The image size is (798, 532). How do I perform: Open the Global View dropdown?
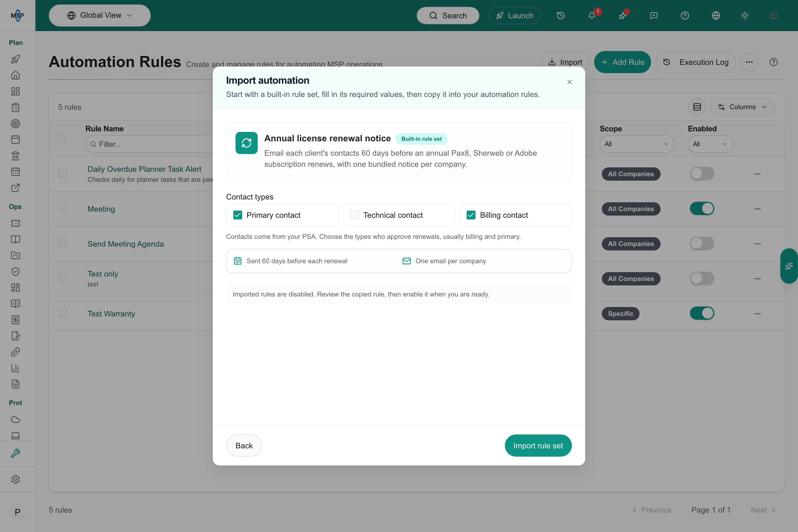point(100,15)
